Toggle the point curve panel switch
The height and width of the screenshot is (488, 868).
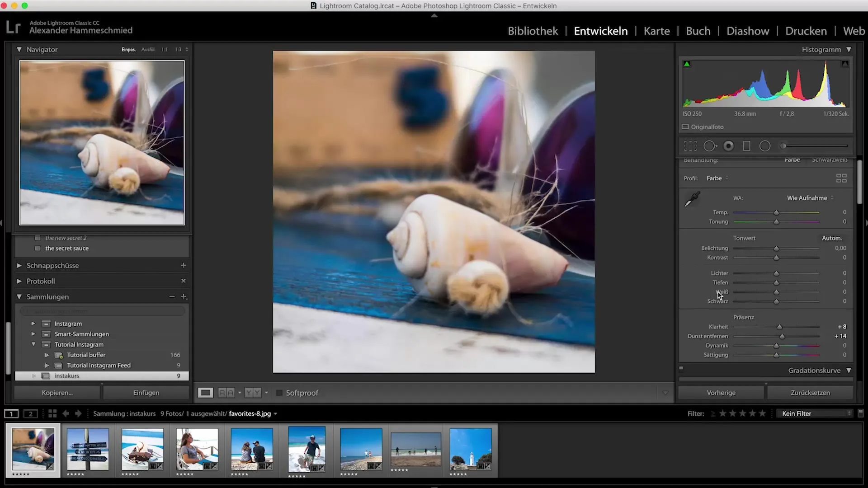tap(681, 368)
